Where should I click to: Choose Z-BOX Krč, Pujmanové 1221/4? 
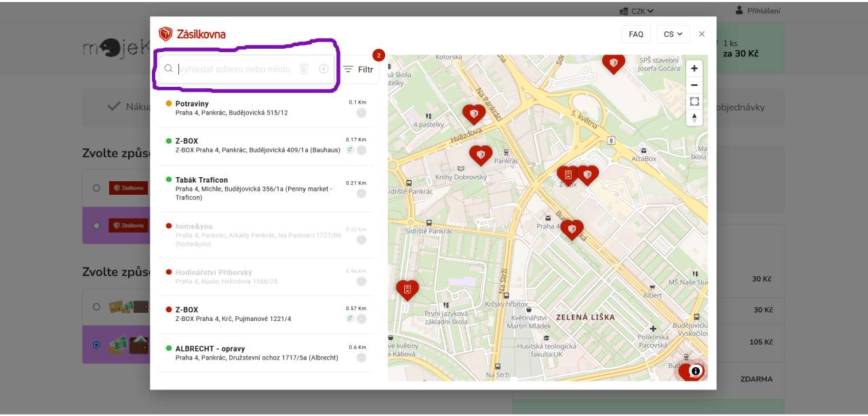tap(266, 314)
